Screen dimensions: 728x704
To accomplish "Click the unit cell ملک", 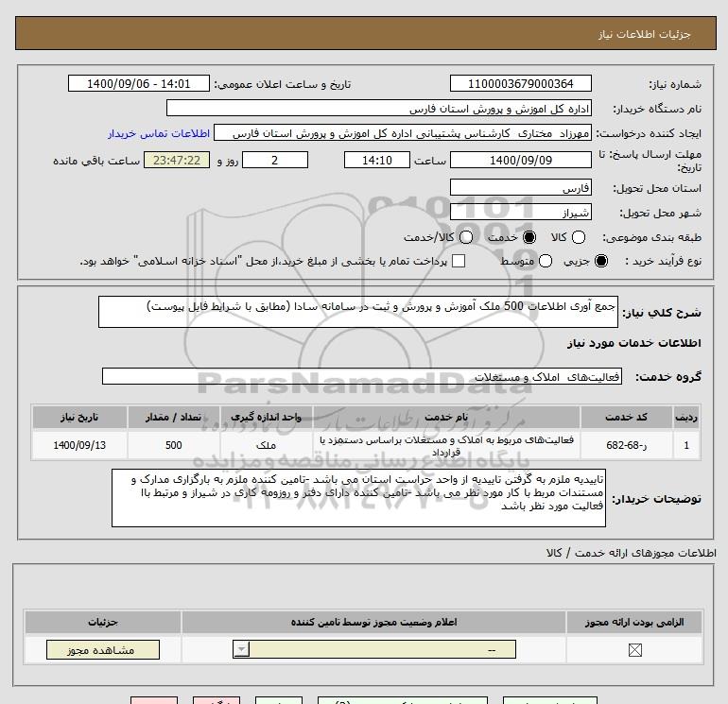I will pos(266,445).
